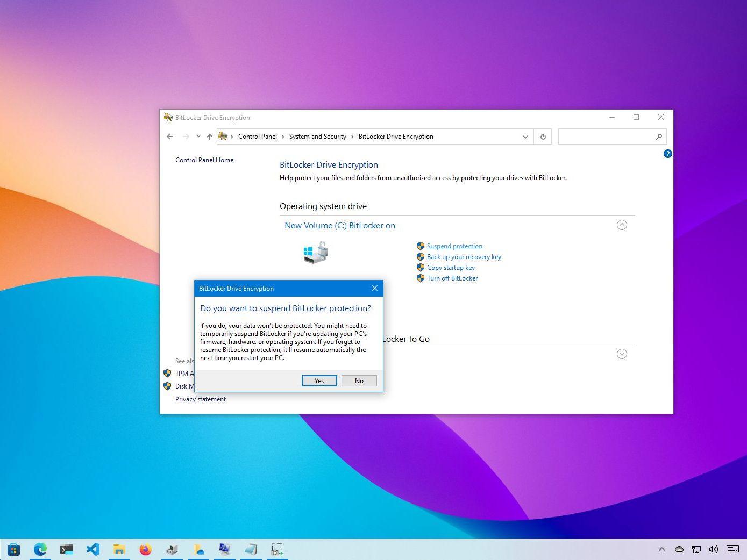
Task: Launch Microsoft Edge from the taskbar
Action: coord(40,549)
